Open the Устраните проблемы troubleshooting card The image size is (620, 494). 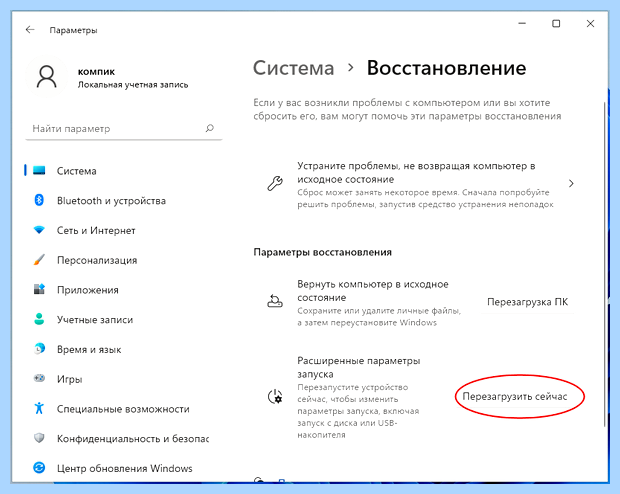pyautogui.click(x=421, y=184)
